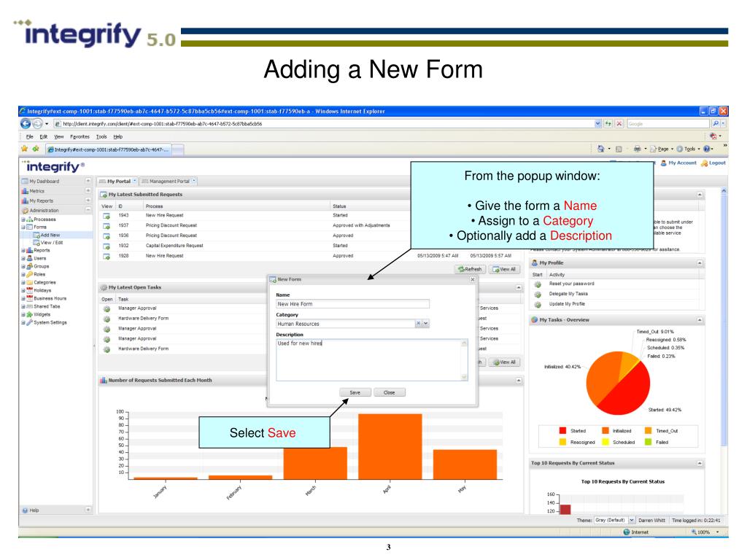Open the Favorites menu
747x560 pixels.
click(x=80, y=136)
